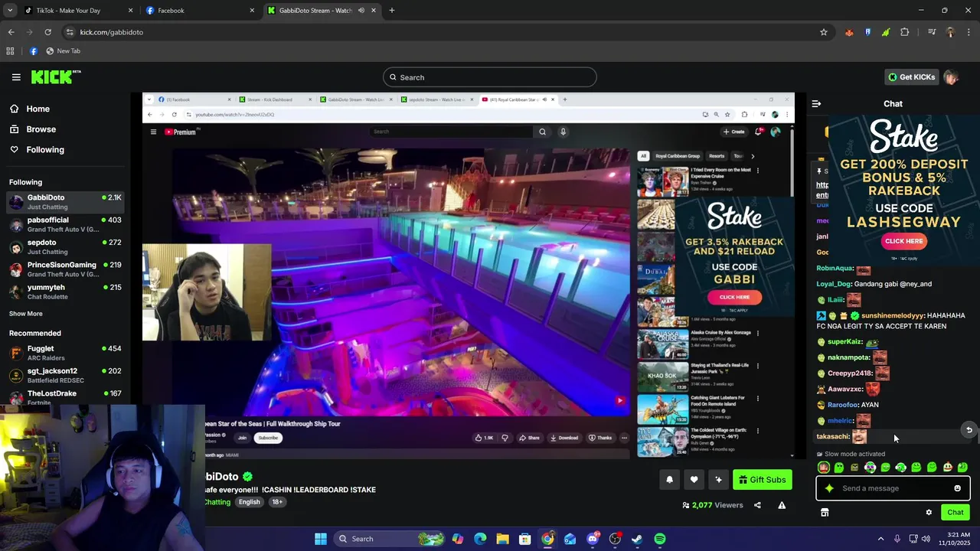Screen dimensions: 980x551
Task: Click the Get KICKs button
Action: pyautogui.click(x=911, y=77)
